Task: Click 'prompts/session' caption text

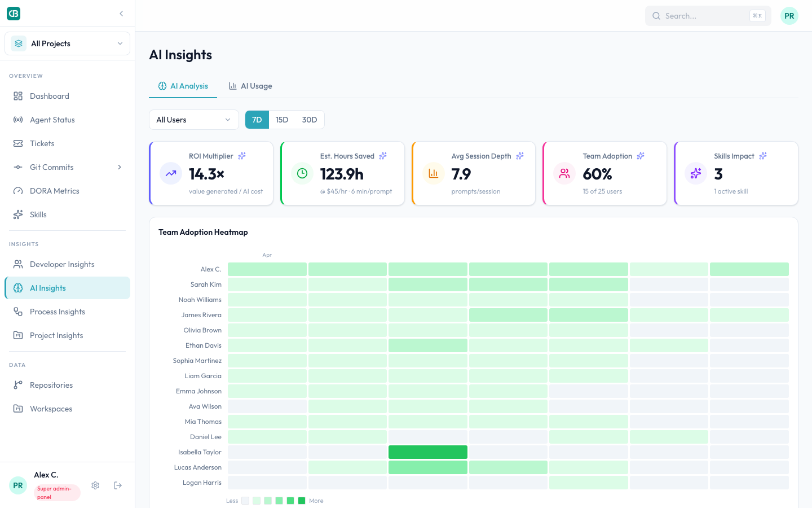Action: (476, 191)
